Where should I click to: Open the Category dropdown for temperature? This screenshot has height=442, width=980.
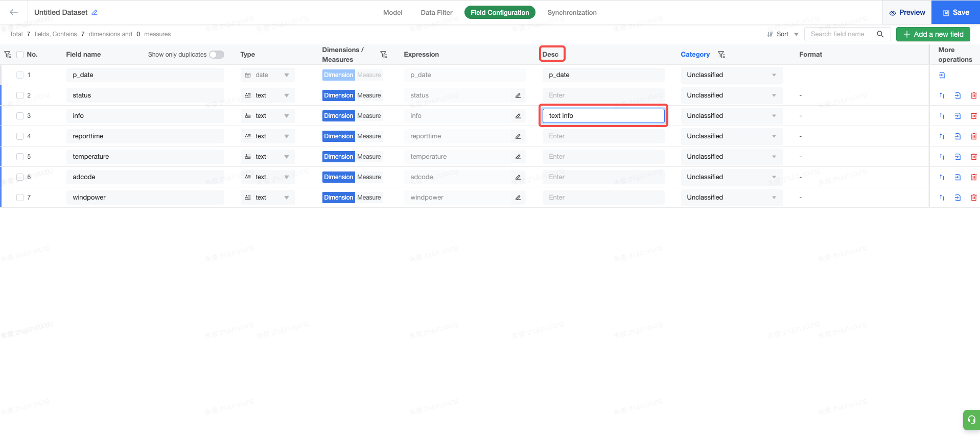(x=732, y=157)
